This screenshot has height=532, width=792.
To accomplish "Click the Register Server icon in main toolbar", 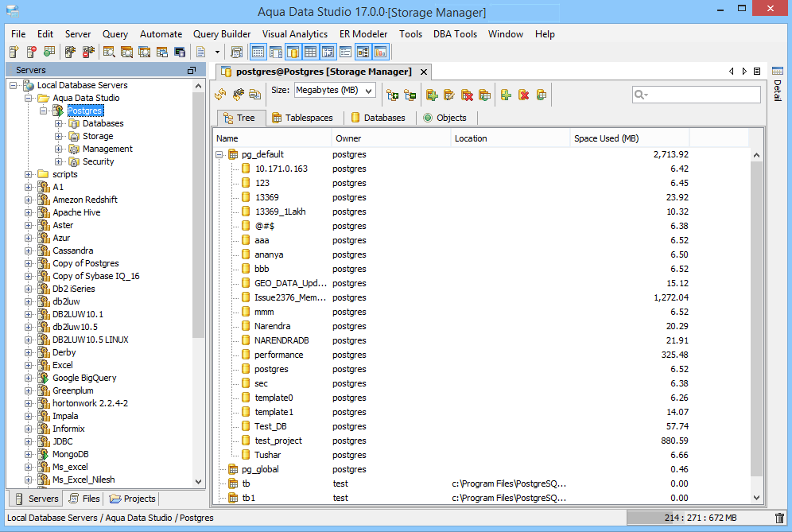I will [14, 52].
